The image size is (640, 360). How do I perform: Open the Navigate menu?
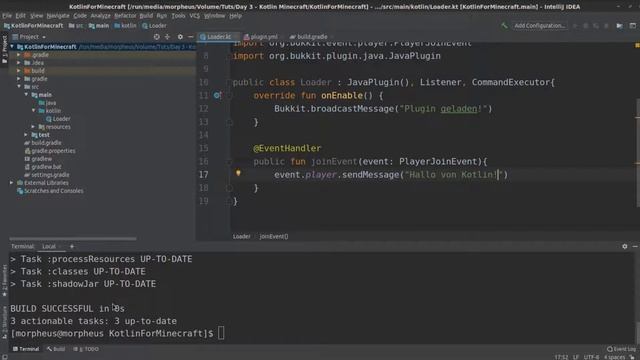tap(58, 16)
